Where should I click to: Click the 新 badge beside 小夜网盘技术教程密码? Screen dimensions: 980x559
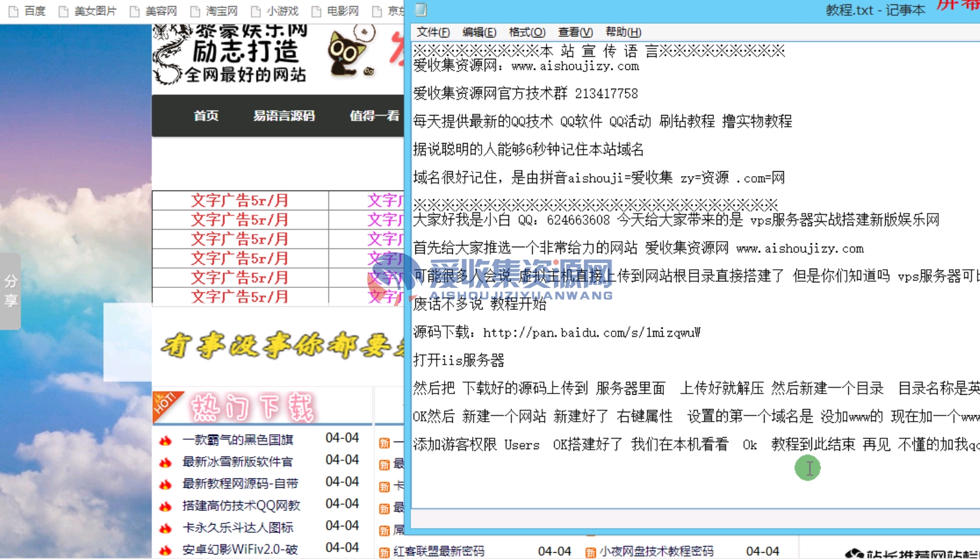point(591,552)
